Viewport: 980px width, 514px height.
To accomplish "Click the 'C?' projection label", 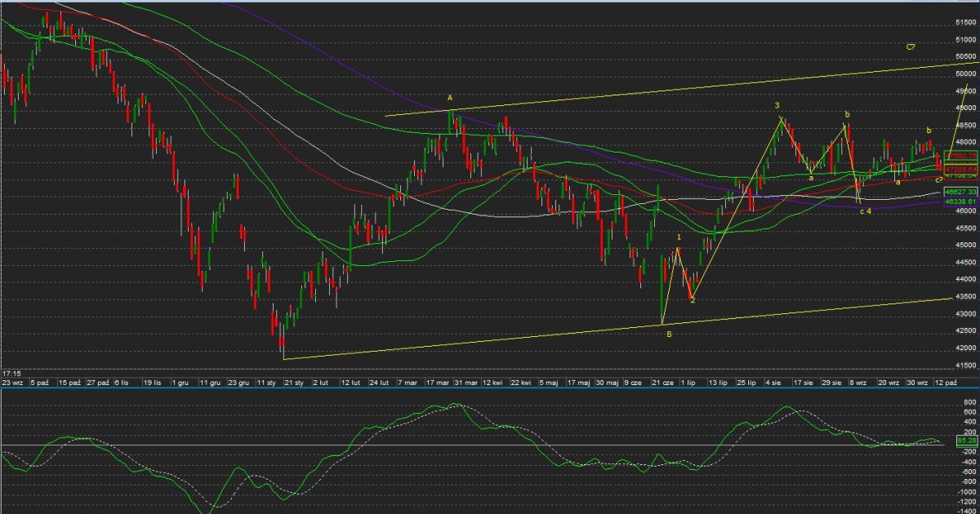I will click(x=911, y=47).
